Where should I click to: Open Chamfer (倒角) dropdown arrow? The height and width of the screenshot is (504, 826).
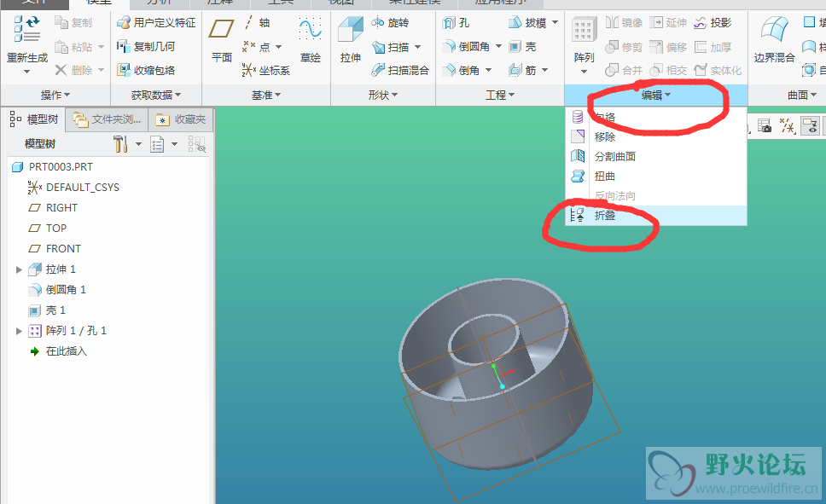tap(488, 70)
